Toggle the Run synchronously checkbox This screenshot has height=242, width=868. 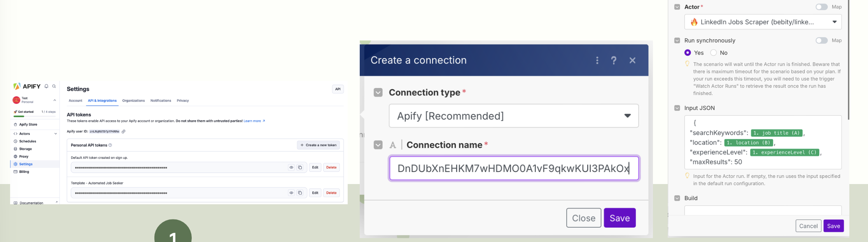[x=677, y=40]
